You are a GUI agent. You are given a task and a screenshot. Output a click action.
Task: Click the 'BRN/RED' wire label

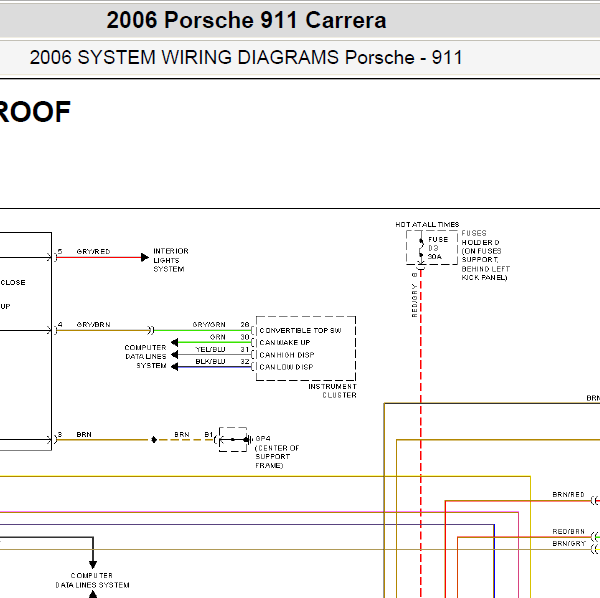[568, 495]
